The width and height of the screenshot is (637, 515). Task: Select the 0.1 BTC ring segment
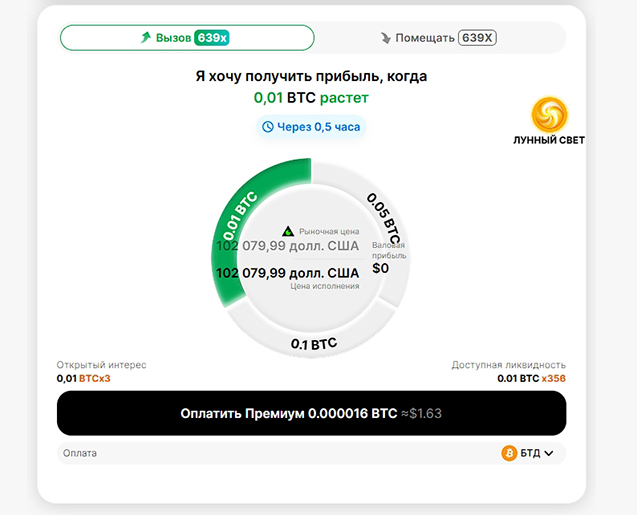312,343
